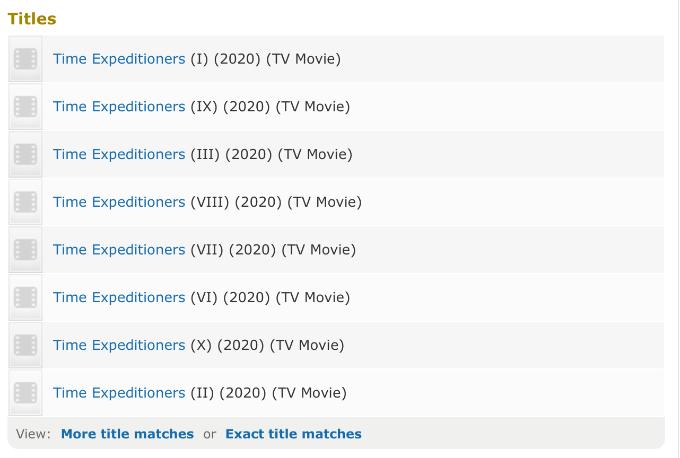The width and height of the screenshot is (680, 458).
Task: Open the Time Expeditioners (VII) title link
Action: click(x=119, y=250)
